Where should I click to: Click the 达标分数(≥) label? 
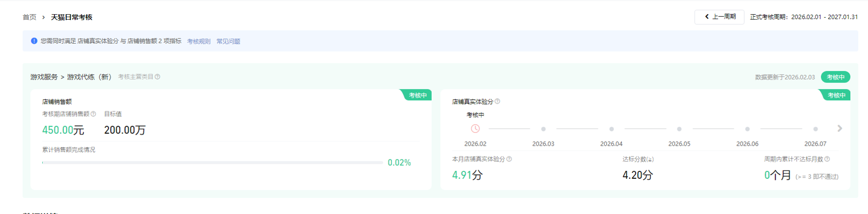[x=638, y=159]
